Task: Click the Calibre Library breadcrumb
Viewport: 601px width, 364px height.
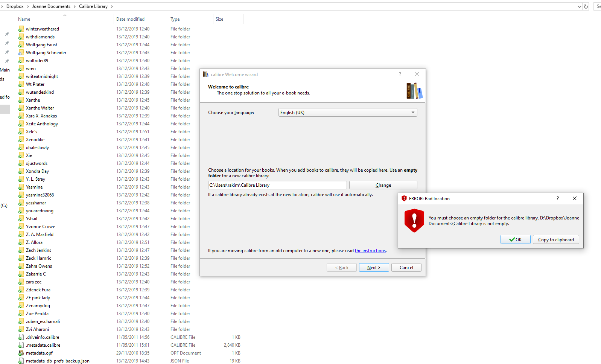Action: pos(93,6)
